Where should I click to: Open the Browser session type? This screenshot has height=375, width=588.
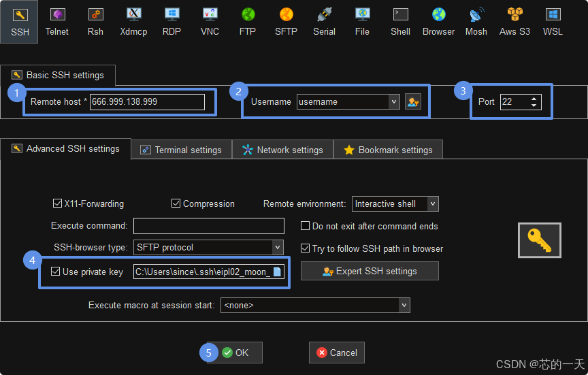[x=438, y=22]
